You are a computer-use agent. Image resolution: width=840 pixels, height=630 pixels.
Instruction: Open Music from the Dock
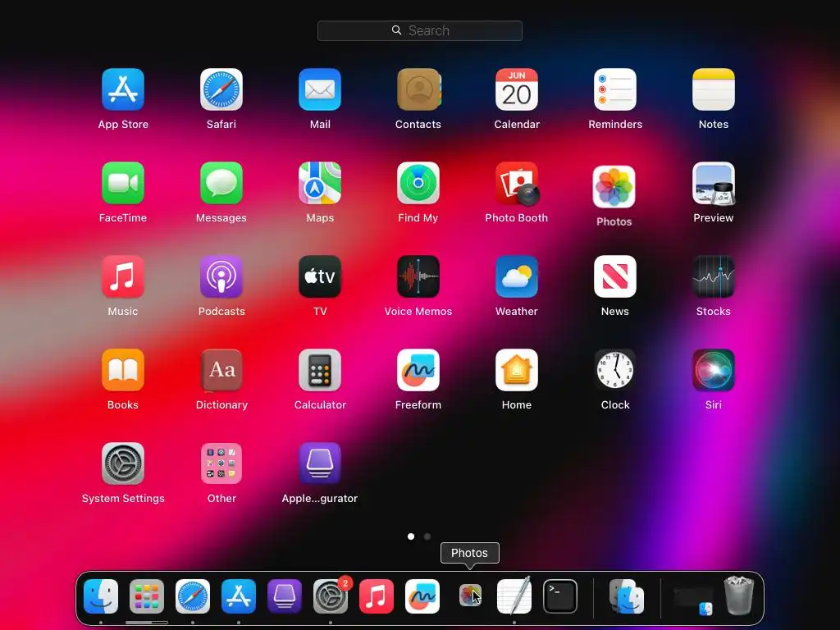coord(376,596)
